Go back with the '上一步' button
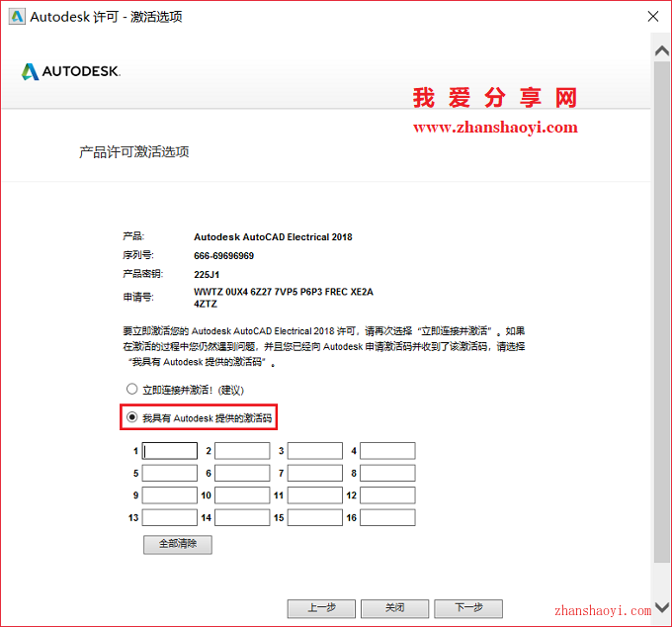This screenshot has width=672, height=627. point(321,608)
